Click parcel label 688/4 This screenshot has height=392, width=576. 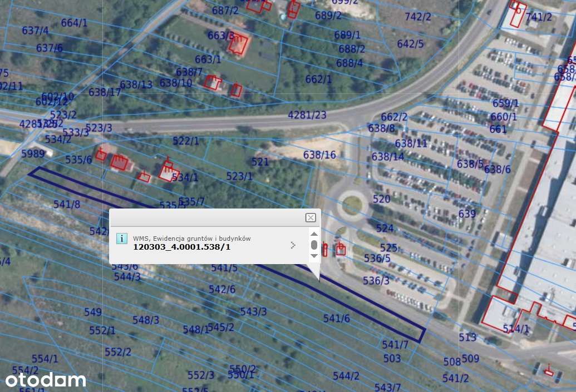(349, 63)
